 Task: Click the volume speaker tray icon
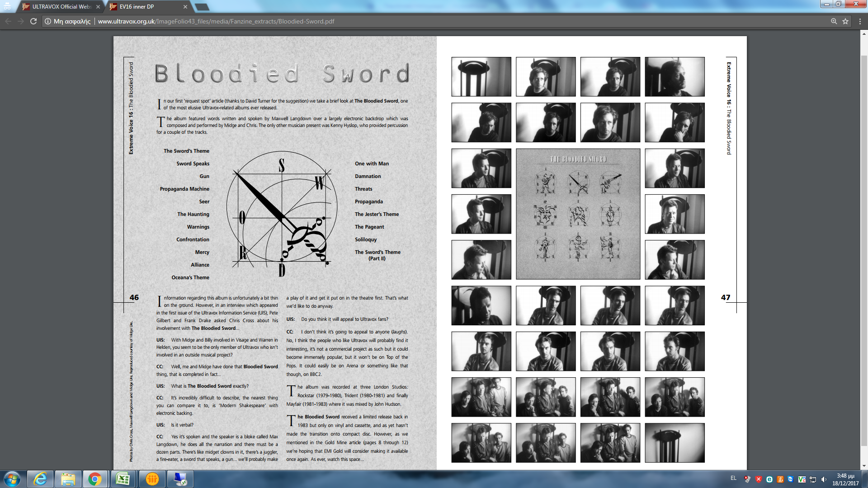tap(824, 479)
